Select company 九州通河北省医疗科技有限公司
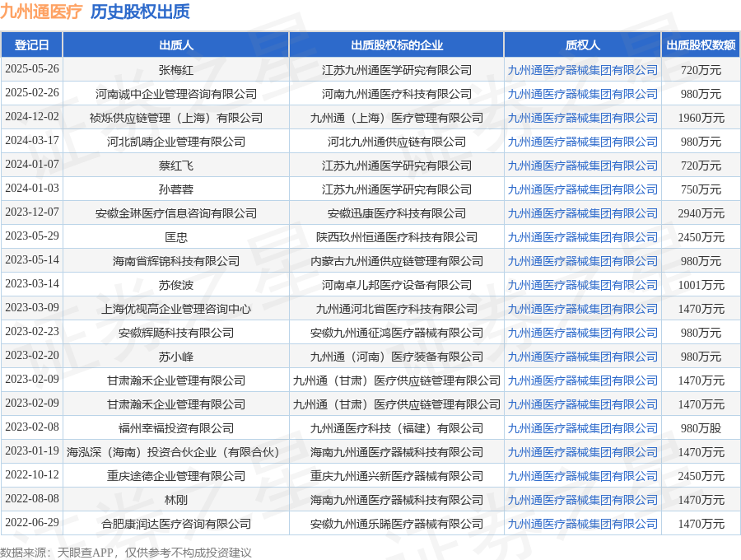Viewport: 741px width, 560px height. [397, 309]
